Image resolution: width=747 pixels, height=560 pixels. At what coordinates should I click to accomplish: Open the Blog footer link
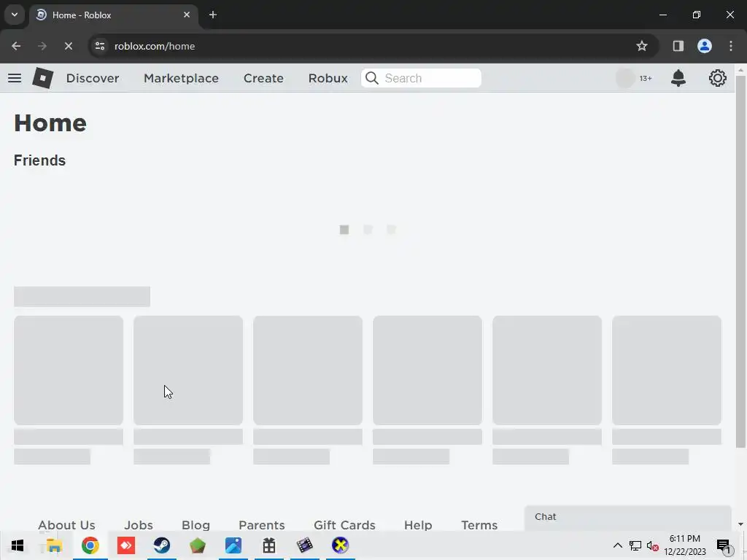[x=196, y=525]
